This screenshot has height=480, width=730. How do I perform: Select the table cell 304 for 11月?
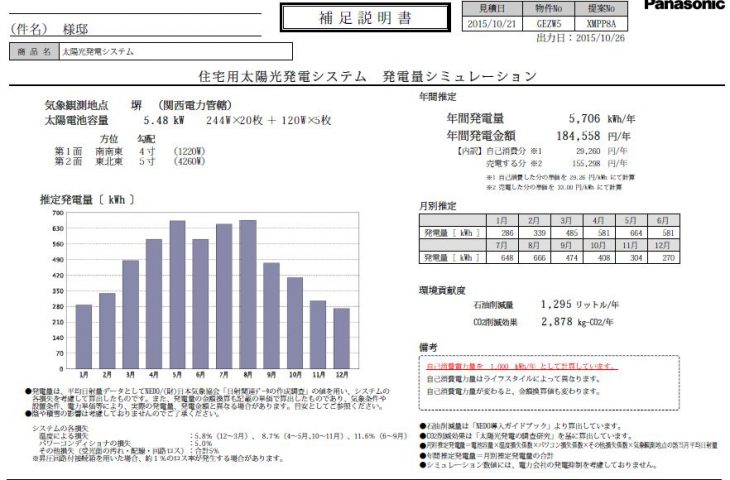pyautogui.click(x=631, y=257)
